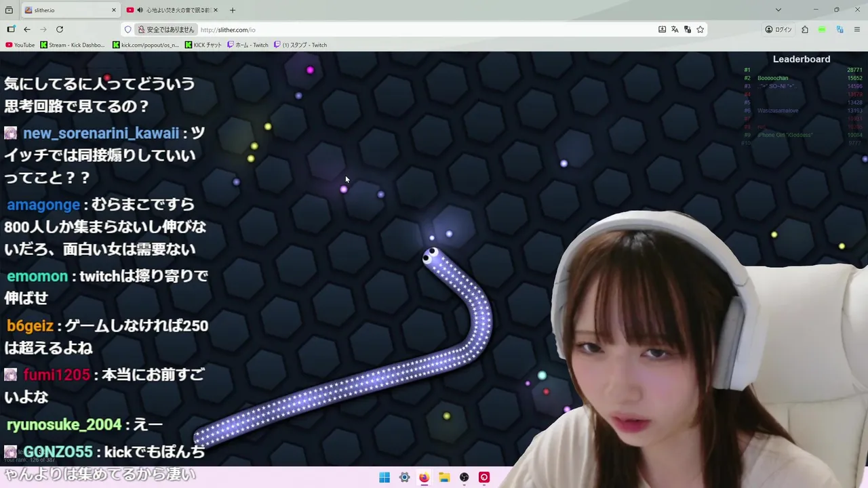Click leaderboard entry Wasizusamalove

pyautogui.click(x=778, y=110)
